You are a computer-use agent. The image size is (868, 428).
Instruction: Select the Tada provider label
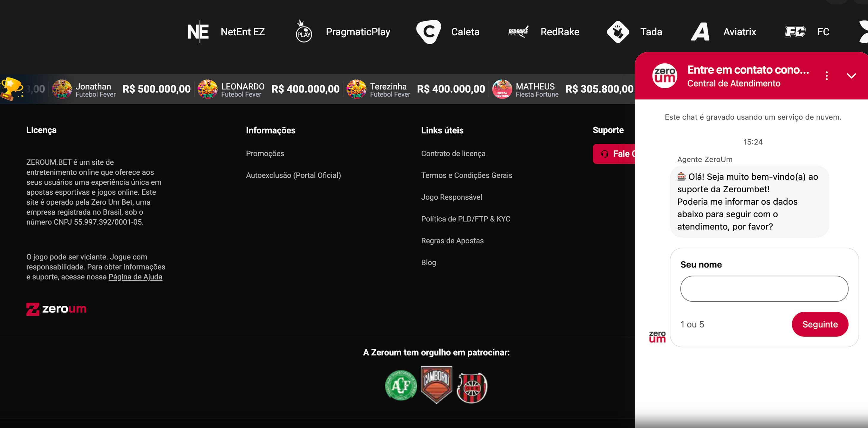(x=651, y=32)
